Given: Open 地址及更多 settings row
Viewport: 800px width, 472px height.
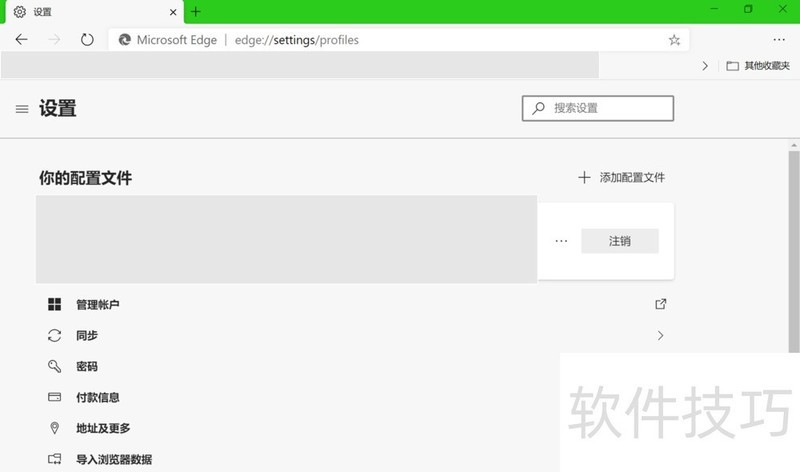Looking at the screenshot, I should [298, 428].
